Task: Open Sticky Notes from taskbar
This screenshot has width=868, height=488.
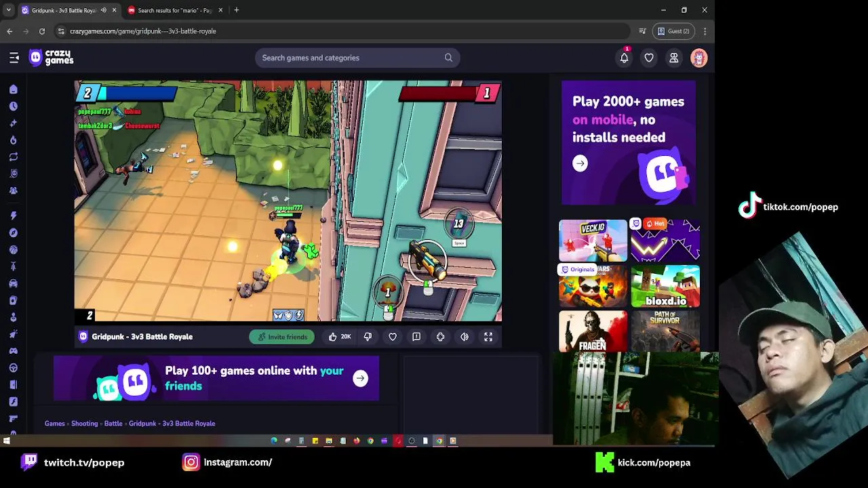Action: tap(315, 441)
